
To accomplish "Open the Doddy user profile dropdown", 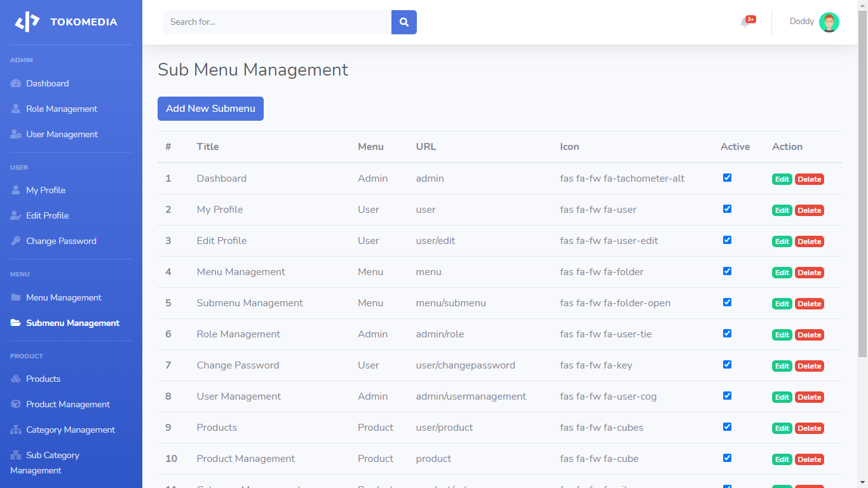I will [814, 22].
